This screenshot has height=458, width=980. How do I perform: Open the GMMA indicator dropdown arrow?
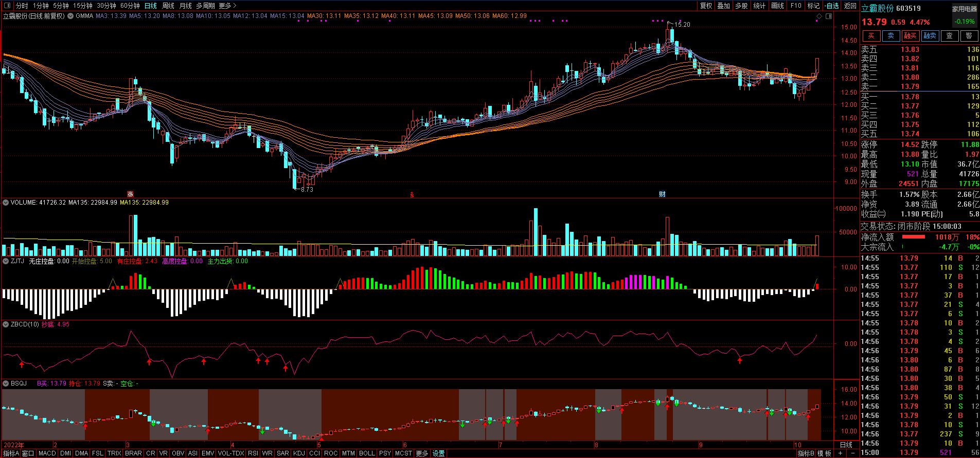70,16
